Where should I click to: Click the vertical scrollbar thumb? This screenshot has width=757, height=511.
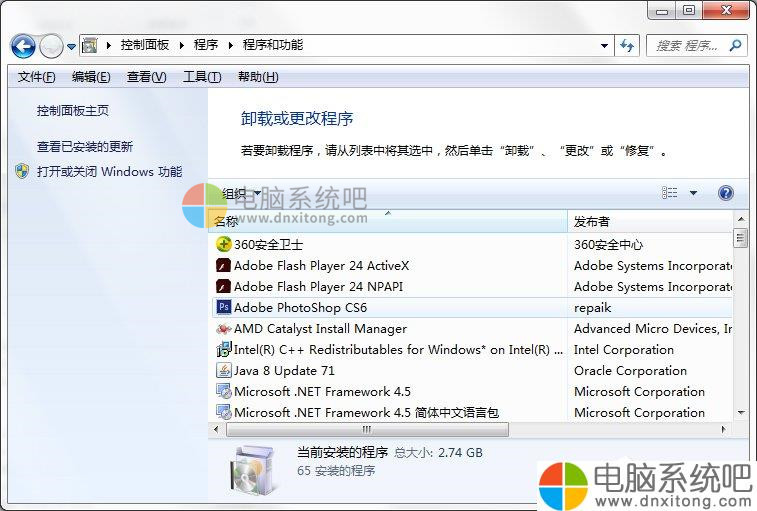tap(740, 238)
